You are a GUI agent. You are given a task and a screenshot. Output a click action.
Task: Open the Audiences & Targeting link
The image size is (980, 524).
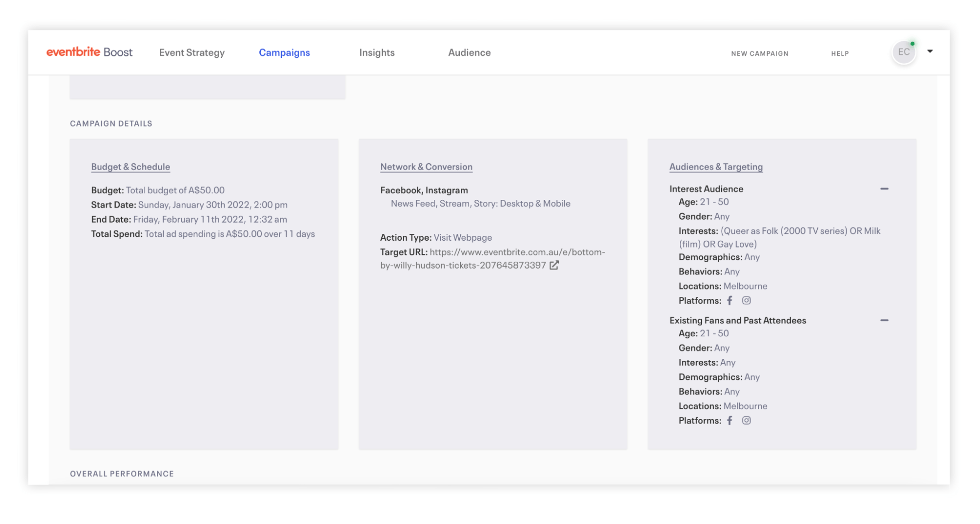click(x=716, y=167)
